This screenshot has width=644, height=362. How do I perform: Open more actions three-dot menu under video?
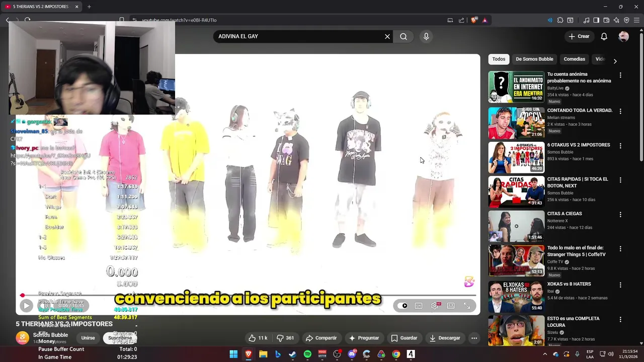(x=474, y=338)
